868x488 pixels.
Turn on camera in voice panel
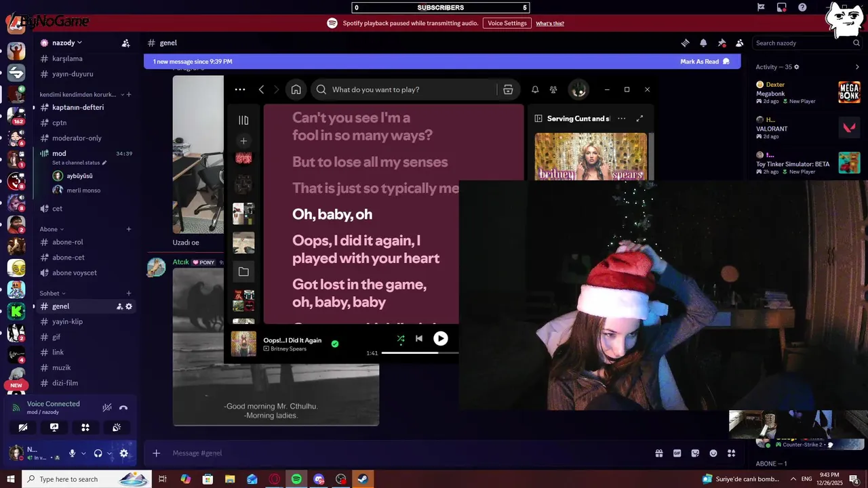(x=23, y=428)
